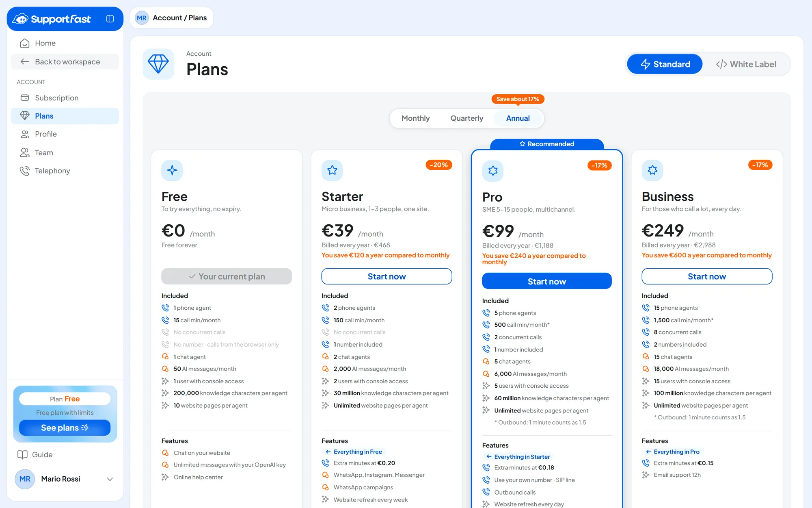Click Everything in Starter link
812x508 pixels.
519,457
